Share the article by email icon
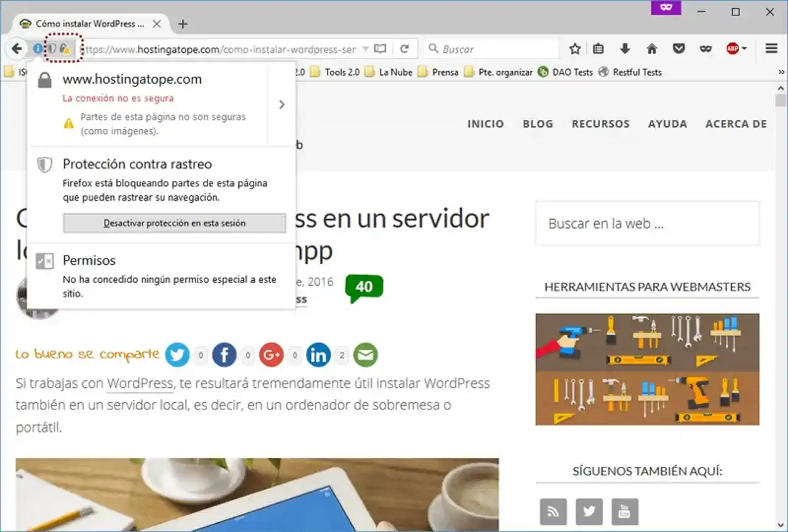 [x=366, y=355]
